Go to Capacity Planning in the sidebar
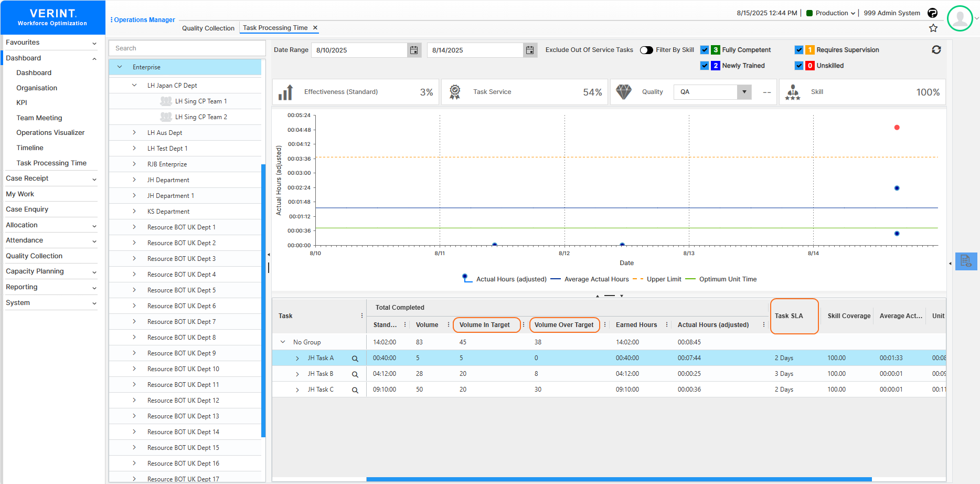This screenshot has height=484, width=980. (35, 271)
